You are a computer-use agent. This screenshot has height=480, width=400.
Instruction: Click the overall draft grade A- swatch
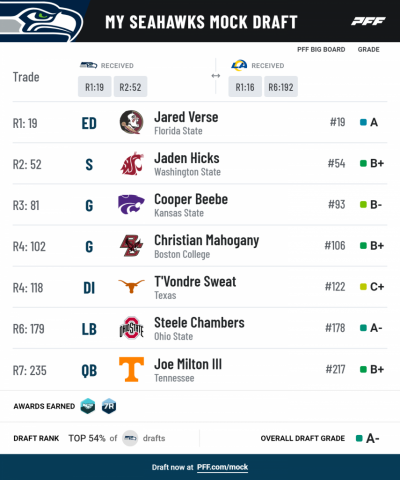click(x=359, y=438)
